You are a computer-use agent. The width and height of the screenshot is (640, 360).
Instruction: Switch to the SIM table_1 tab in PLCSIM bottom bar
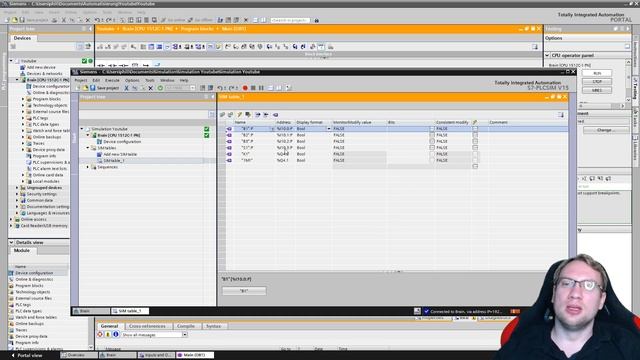point(130,311)
